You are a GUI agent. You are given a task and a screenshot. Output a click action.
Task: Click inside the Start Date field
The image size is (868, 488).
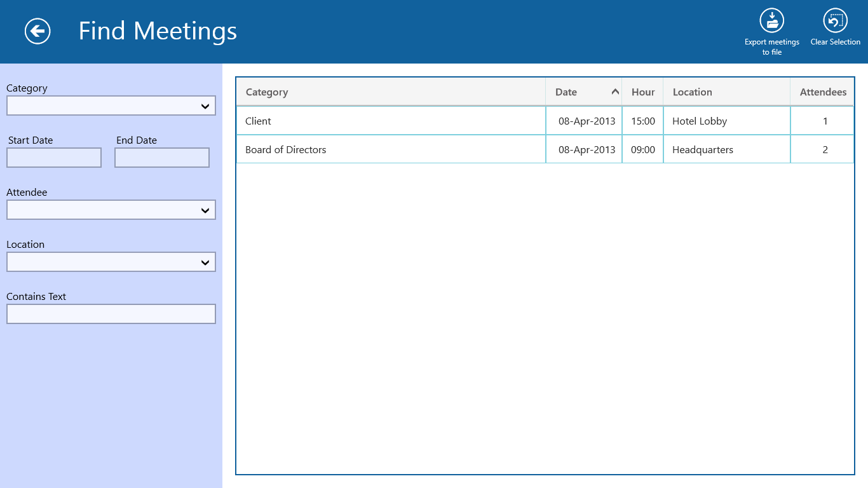click(53, 158)
